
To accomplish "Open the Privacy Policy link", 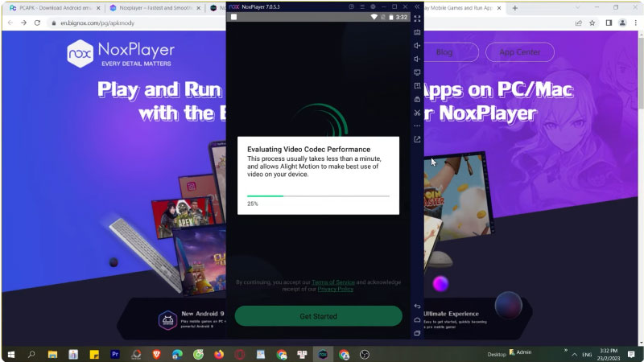I will click(335, 289).
